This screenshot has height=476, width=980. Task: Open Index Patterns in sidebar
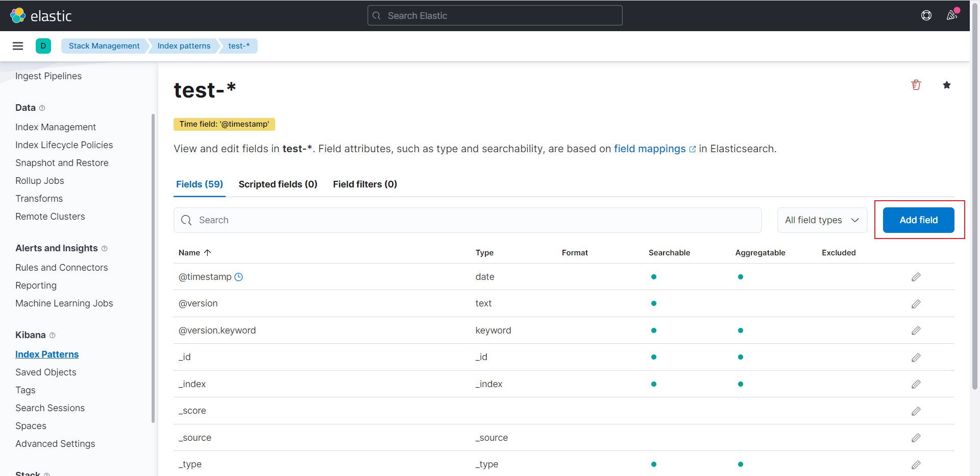point(47,354)
